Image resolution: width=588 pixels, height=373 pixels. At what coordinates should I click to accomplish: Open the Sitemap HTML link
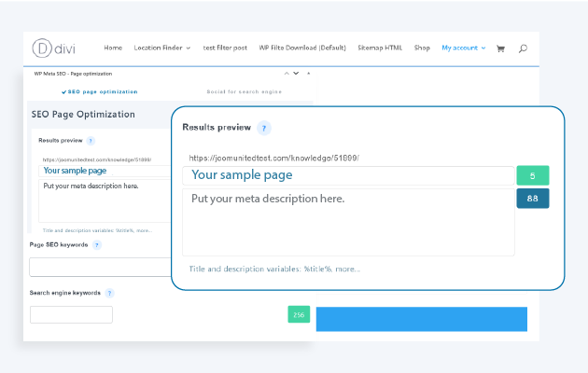[x=379, y=48]
